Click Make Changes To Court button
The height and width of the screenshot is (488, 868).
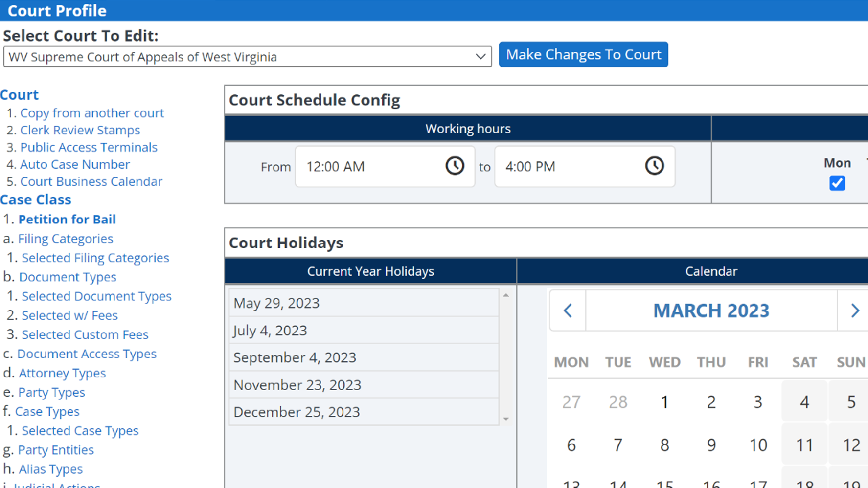coord(583,54)
